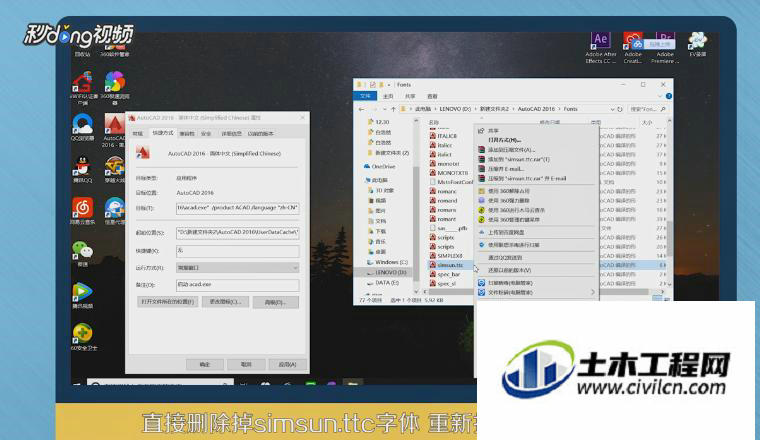Open 运行方式 dropdown in properties dialog
760x440 pixels.
pos(238,267)
